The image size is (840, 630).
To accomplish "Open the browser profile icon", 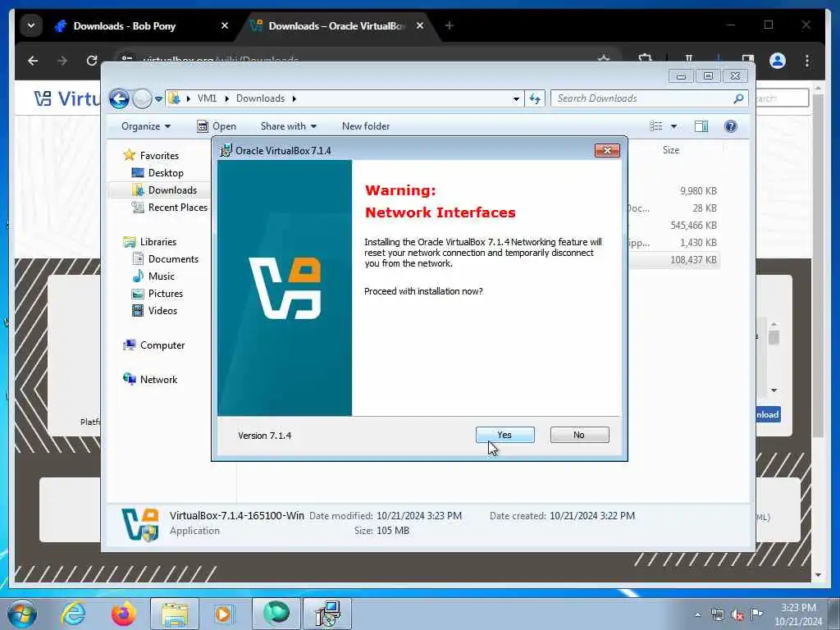I will click(777, 61).
